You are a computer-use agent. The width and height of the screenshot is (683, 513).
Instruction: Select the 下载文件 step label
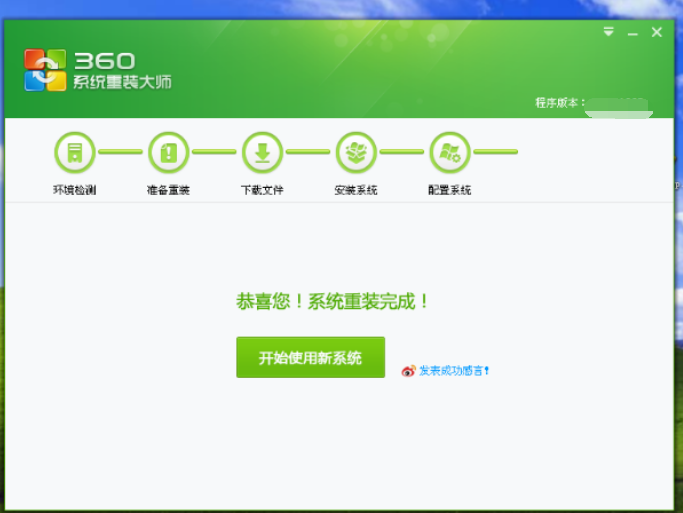point(262,190)
